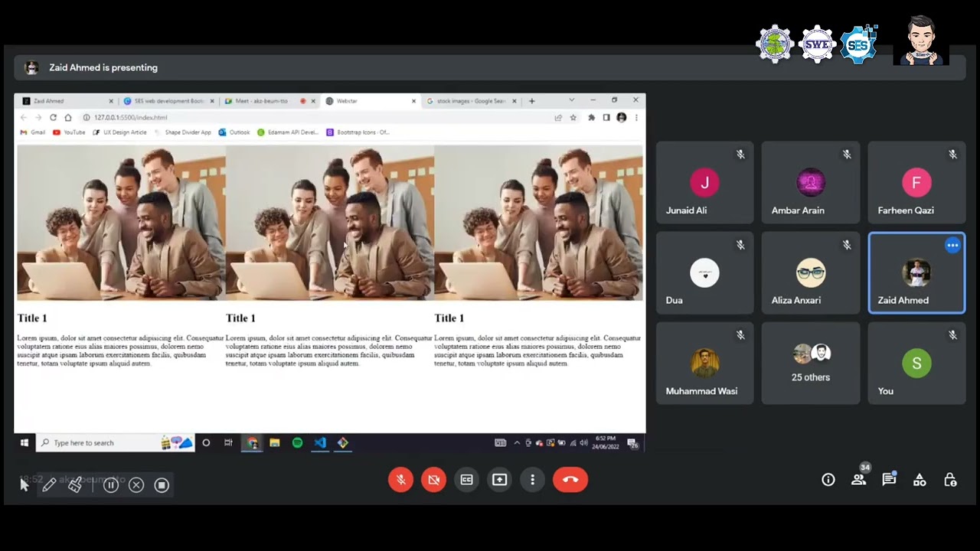Toggle Chrome side panel icon
The width and height of the screenshot is (980, 551).
coord(606,117)
